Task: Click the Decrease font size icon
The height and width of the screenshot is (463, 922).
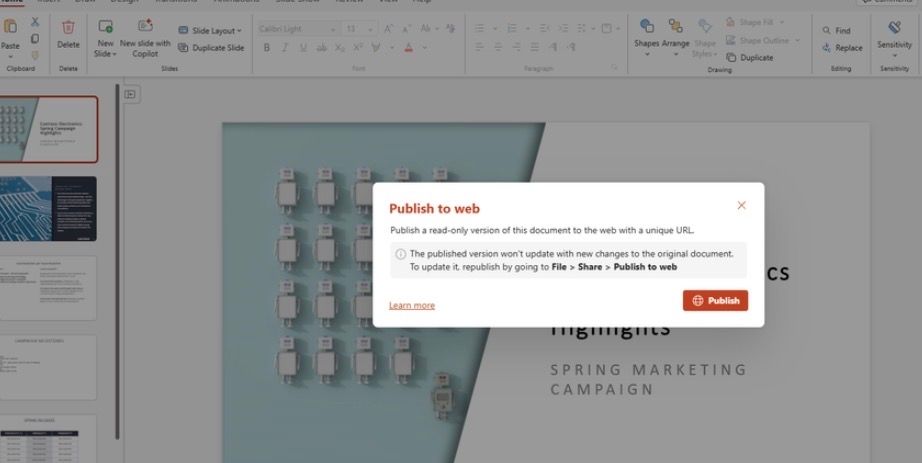Action: coord(406,29)
